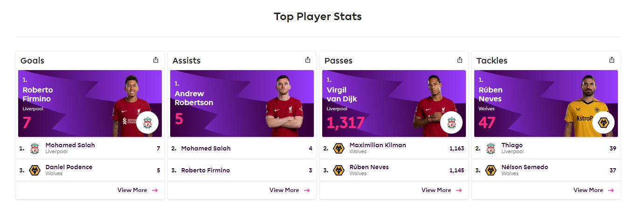Viewport: 644px width, 214px height.
Task: Open Roberto Firmino row in Assists list
Action: click(242, 170)
